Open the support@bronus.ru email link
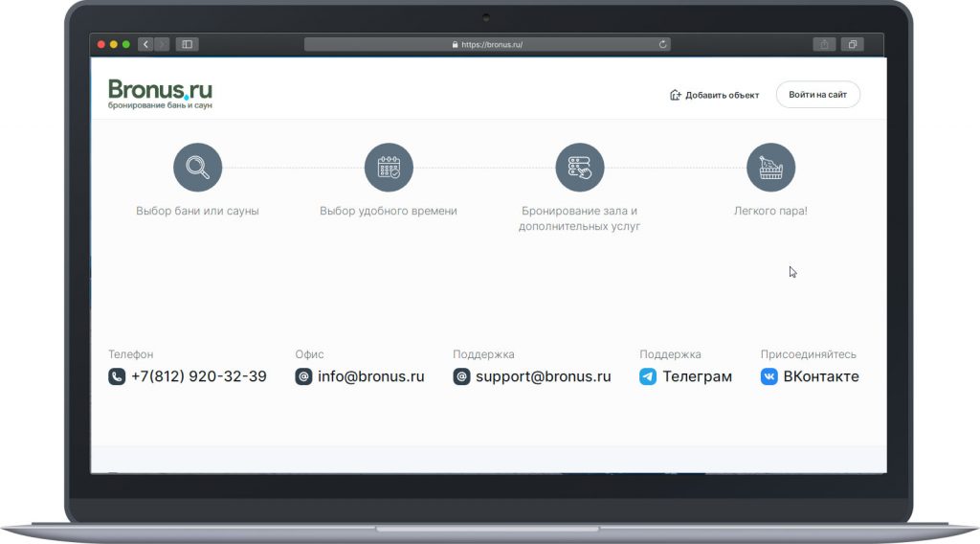 pos(544,376)
